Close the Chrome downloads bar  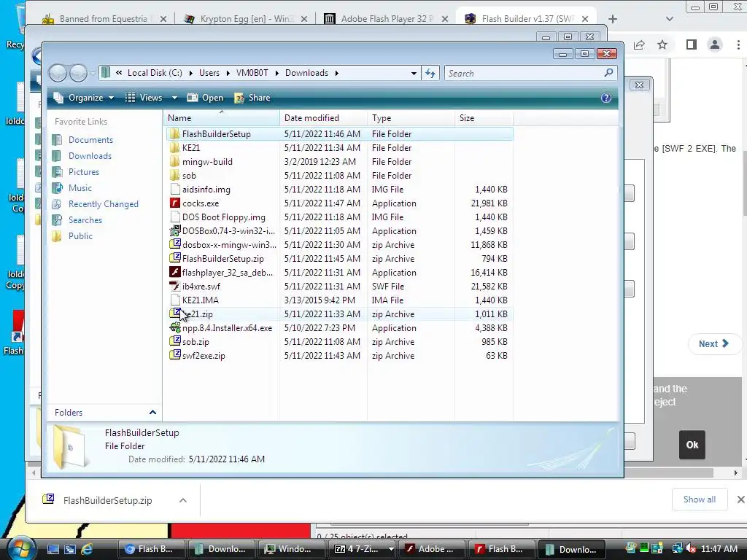[x=740, y=499]
